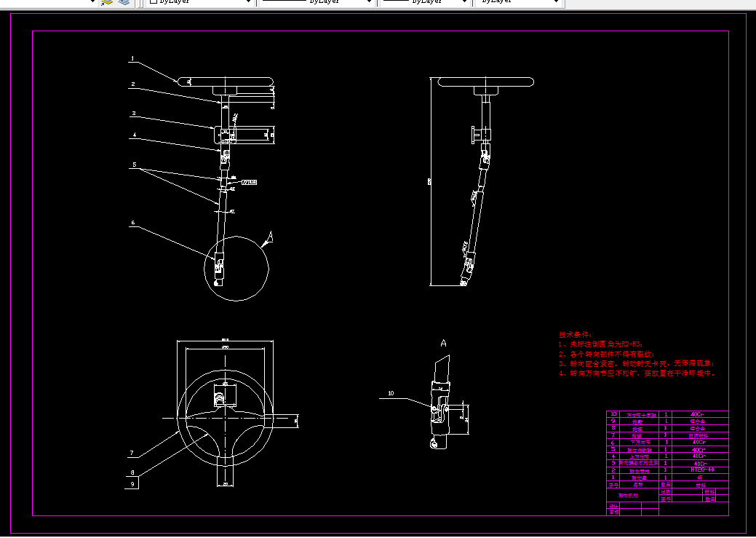Select the red heading 技术条件
756x538 pixels.
pyautogui.click(x=576, y=334)
